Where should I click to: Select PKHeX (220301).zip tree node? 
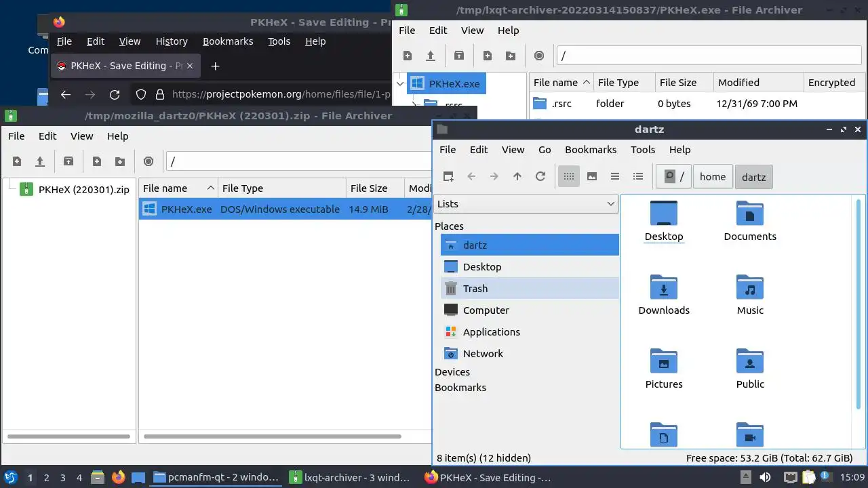[x=83, y=189]
